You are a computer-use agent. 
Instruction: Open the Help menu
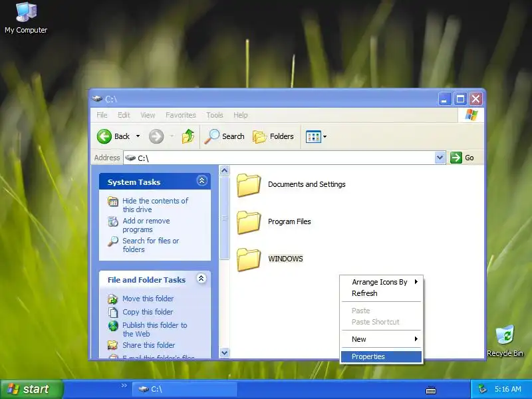coord(241,115)
